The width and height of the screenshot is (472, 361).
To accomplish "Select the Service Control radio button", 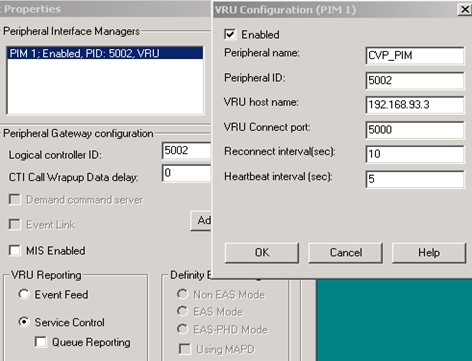I will point(24,322).
